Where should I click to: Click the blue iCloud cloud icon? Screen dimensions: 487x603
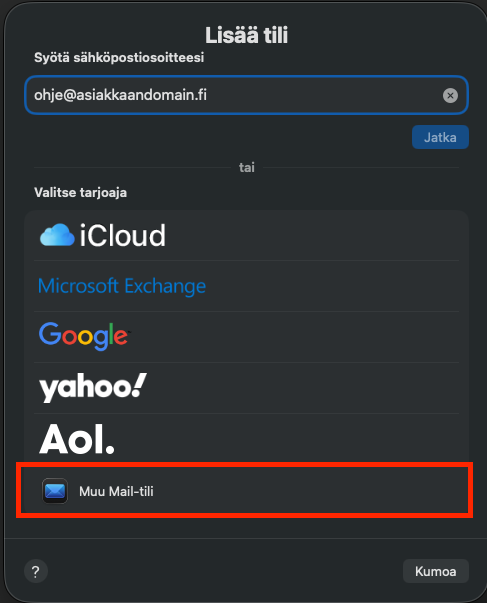pyautogui.click(x=57, y=235)
